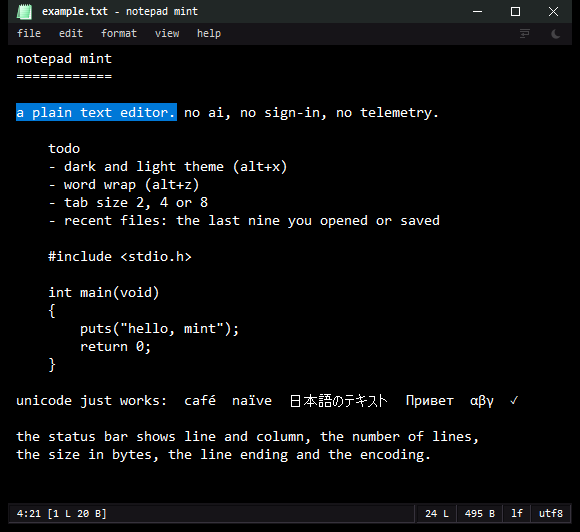Open the view menu
The height and width of the screenshot is (532, 580).
click(x=167, y=33)
